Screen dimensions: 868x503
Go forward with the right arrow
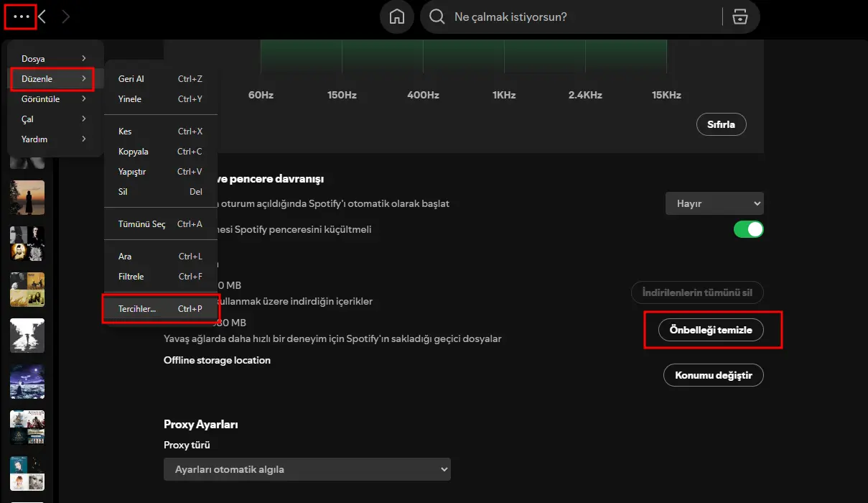point(66,17)
